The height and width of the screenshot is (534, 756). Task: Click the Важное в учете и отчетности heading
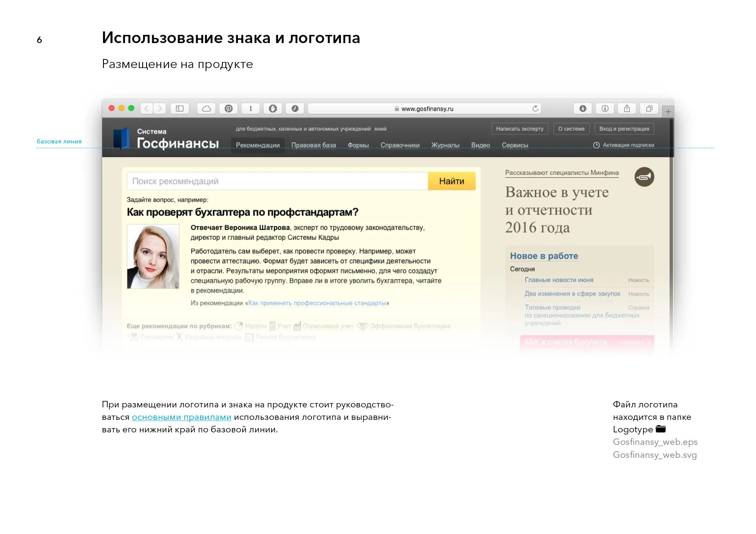pyautogui.click(x=557, y=210)
